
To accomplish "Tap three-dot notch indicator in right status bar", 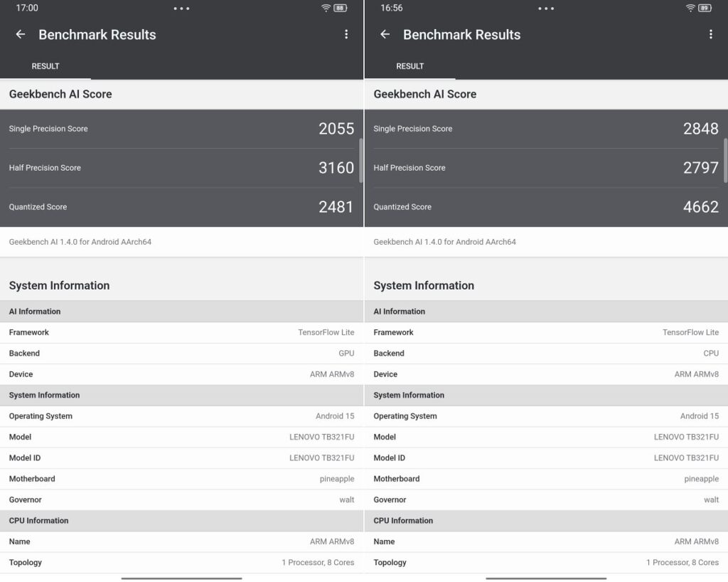I will [x=546, y=9].
